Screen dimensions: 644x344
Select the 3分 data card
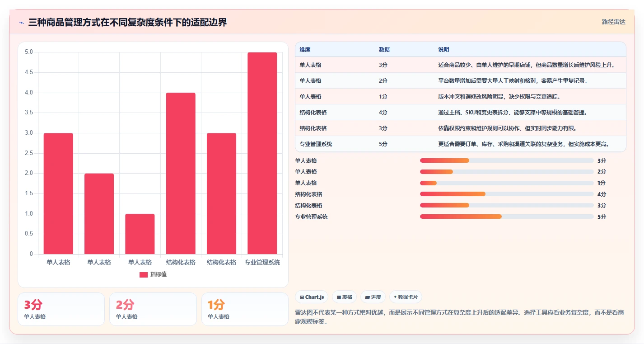click(x=61, y=309)
